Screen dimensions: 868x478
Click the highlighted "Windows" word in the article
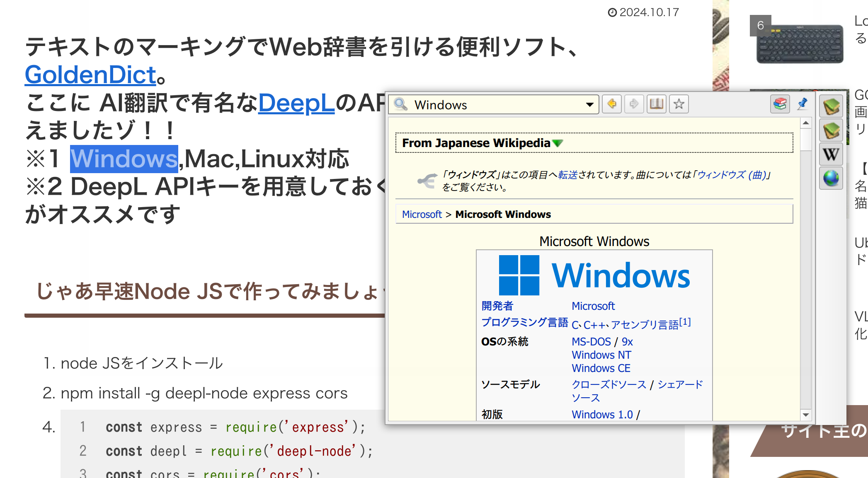(x=124, y=159)
